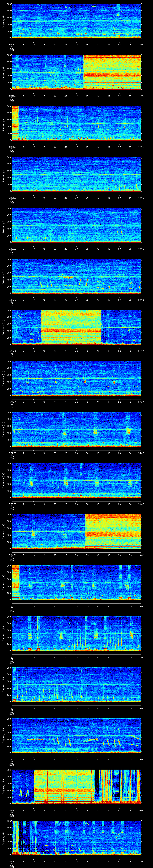
Task: Select the 16:30:00 start time label
Action: click(x=12, y=862)
